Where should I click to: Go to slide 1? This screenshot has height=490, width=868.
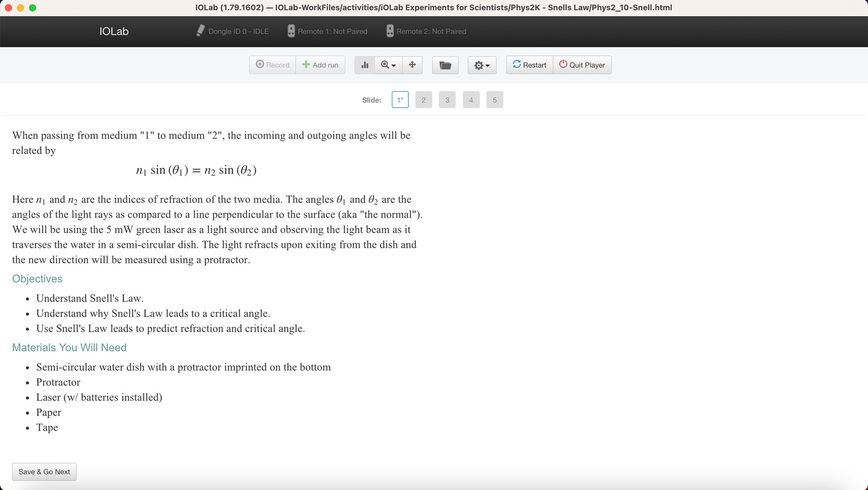[x=400, y=100]
